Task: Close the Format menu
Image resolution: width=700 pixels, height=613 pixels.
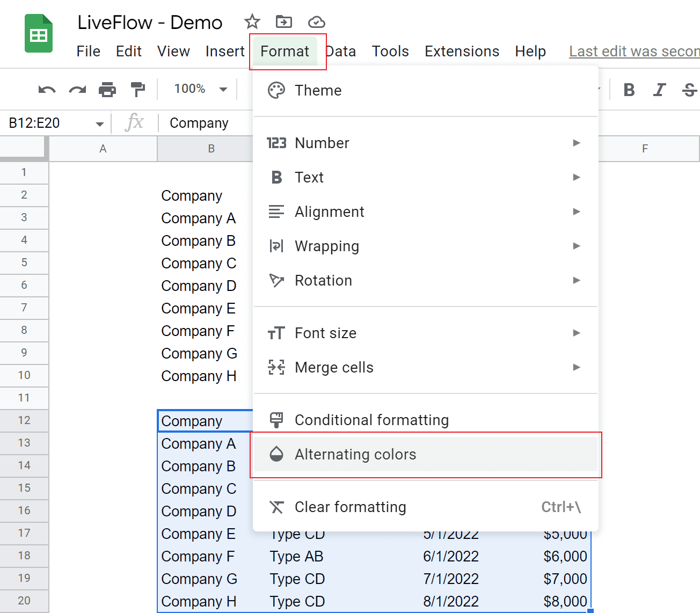Action: [x=285, y=52]
